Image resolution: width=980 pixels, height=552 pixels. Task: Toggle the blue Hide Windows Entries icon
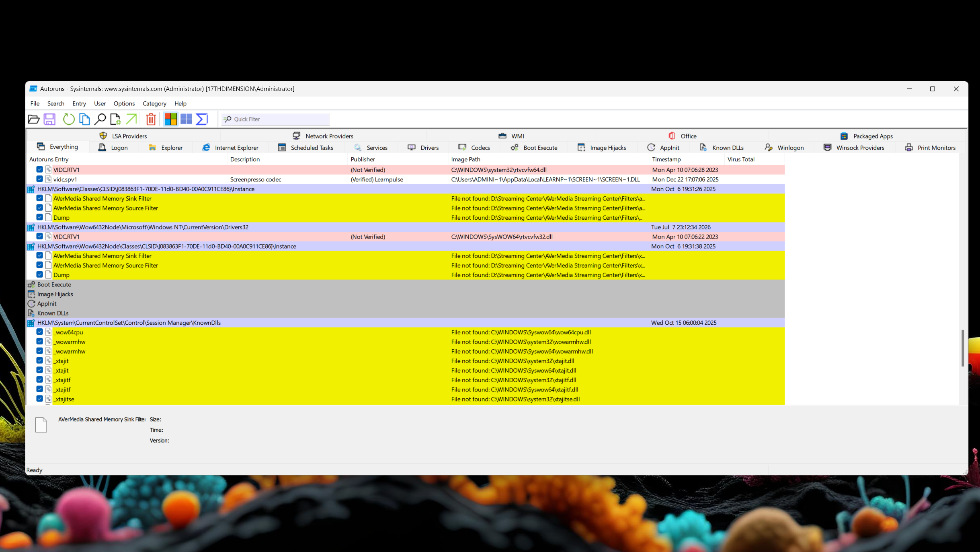click(186, 119)
